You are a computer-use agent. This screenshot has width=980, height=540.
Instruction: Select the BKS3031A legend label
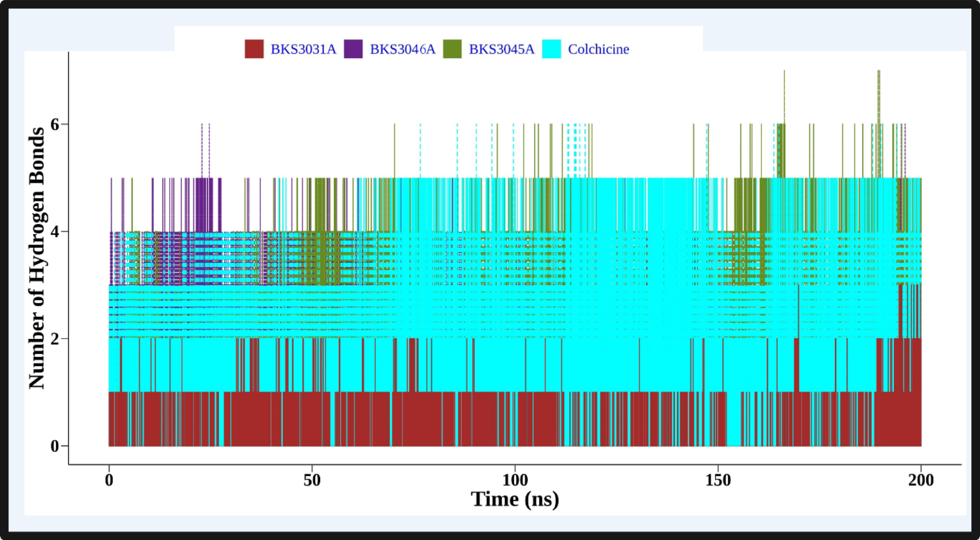click(x=303, y=49)
